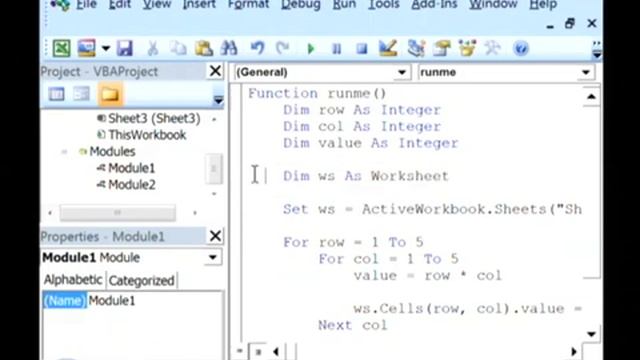Image resolution: width=640 pixels, height=360 pixels.
Task: Select the Modules folder in the tree
Action: tap(112, 152)
